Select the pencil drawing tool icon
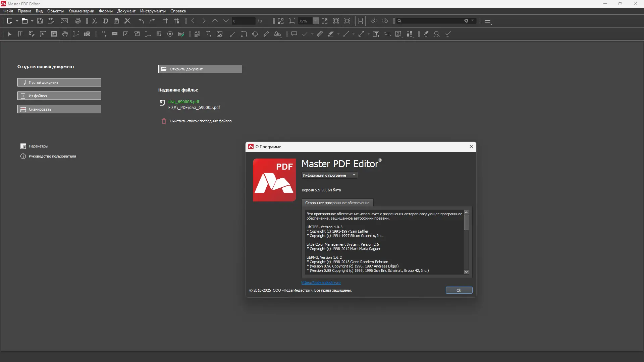This screenshot has height=362, width=644. tap(266, 34)
